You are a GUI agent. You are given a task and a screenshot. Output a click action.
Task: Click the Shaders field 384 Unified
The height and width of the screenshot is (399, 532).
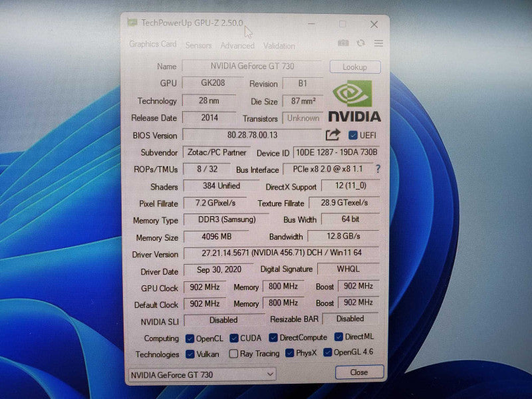tap(221, 186)
